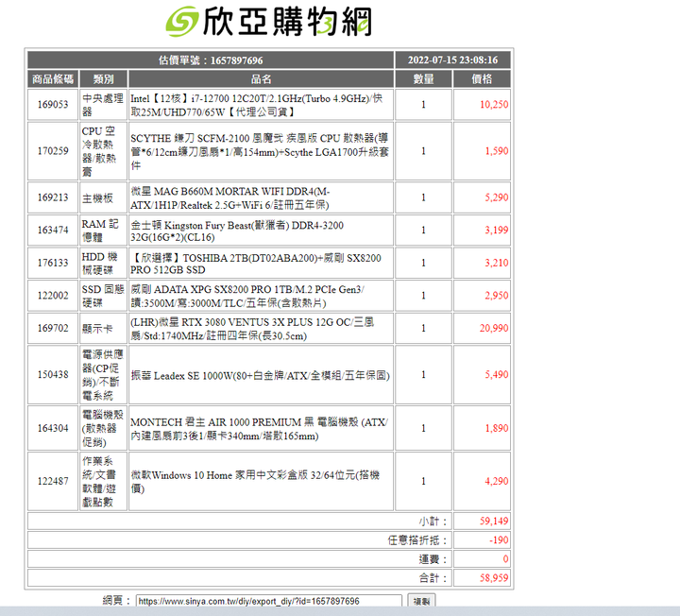Click product code 163474
Screen dimensions: 680x616
[53, 230]
